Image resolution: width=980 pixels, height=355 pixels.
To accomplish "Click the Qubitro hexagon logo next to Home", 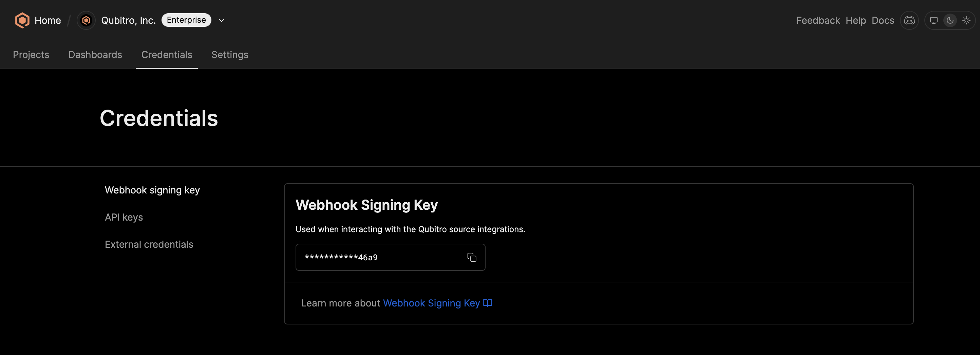I will point(22,20).
